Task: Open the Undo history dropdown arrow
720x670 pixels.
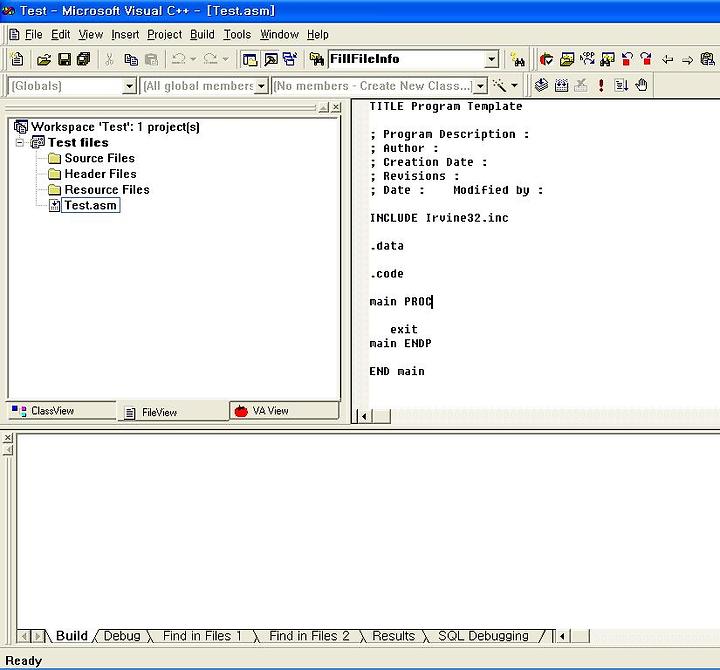Action: (x=193, y=59)
